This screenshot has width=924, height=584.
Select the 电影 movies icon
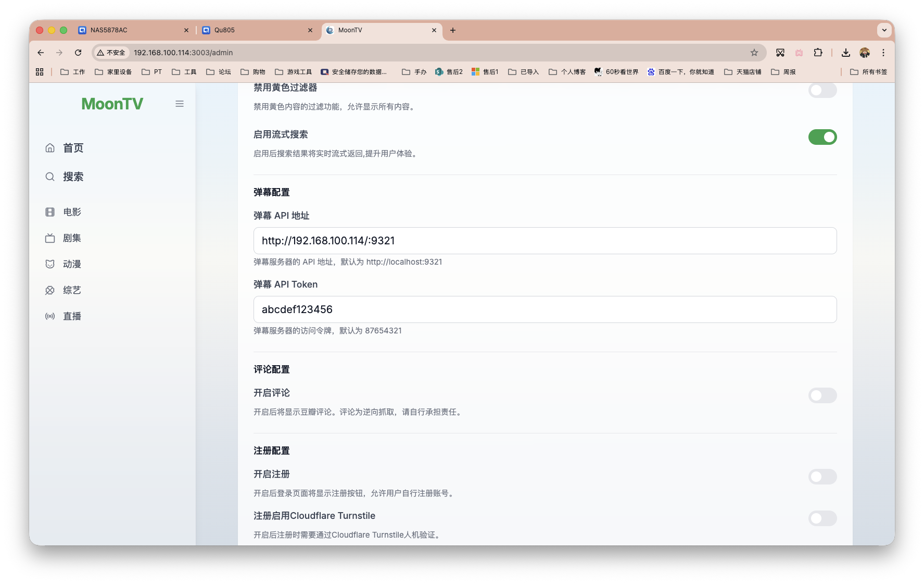(x=49, y=212)
